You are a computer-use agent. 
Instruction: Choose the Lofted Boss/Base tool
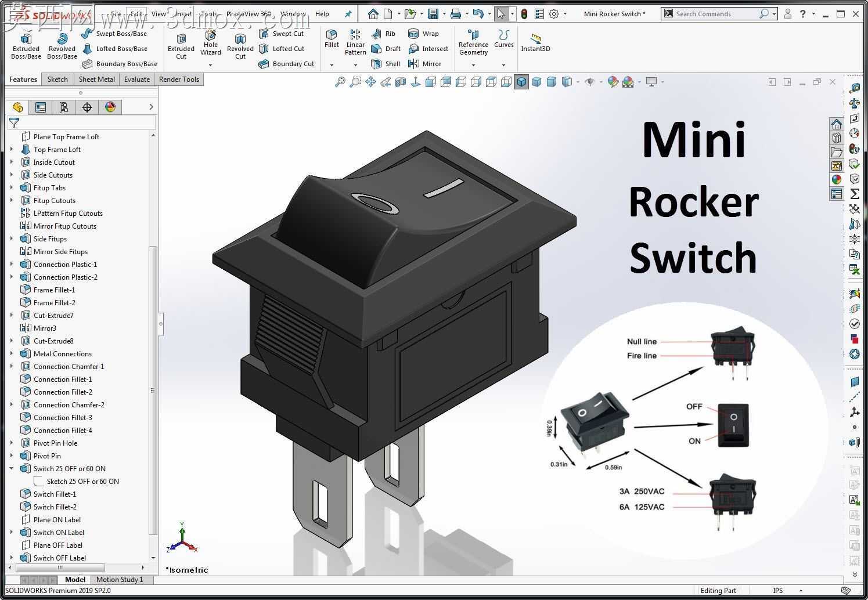pyautogui.click(x=115, y=49)
